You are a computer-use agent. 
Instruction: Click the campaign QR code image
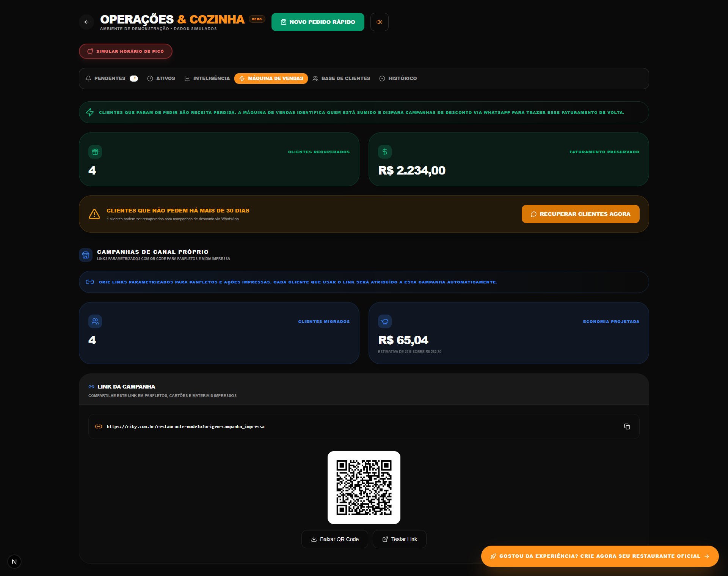(x=364, y=488)
